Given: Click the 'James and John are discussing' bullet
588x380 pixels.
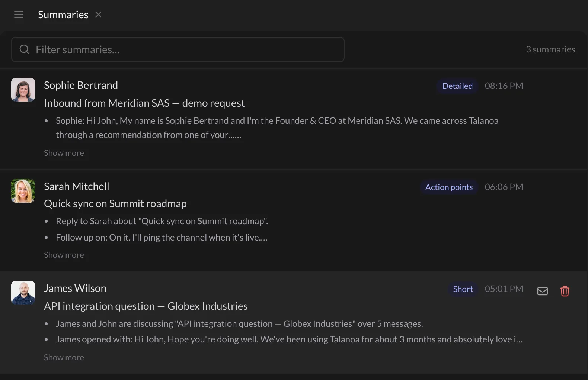Looking at the screenshot, I should coord(239,324).
